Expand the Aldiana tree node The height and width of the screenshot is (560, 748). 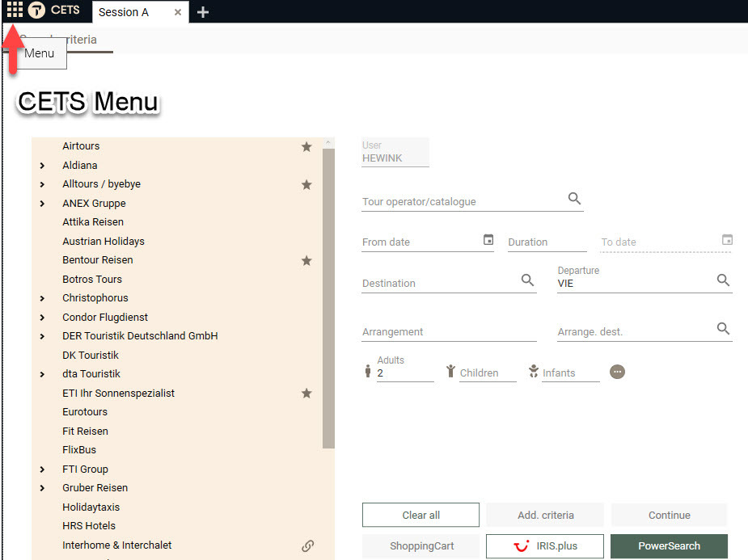pyautogui.click(x=42, y=166)
